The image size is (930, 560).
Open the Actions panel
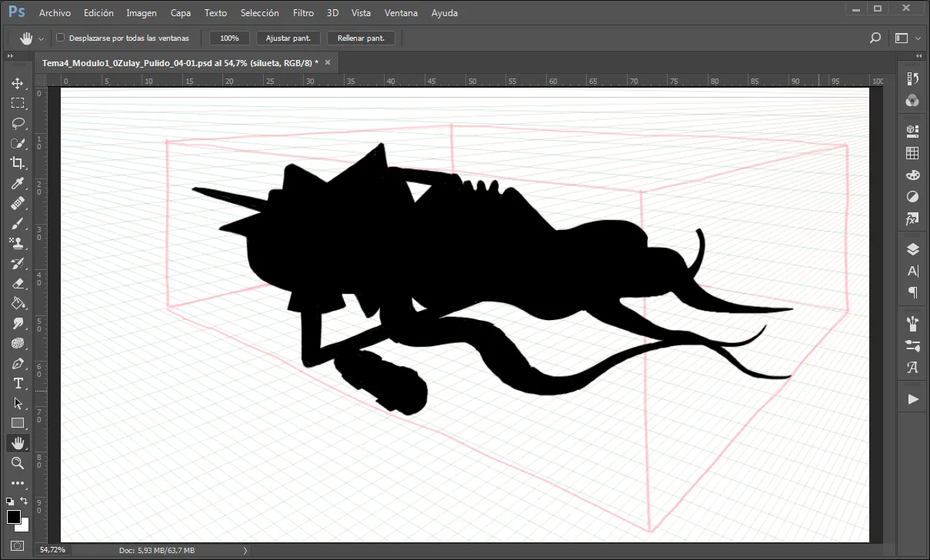pyautogui.click(x=913, y=399)
